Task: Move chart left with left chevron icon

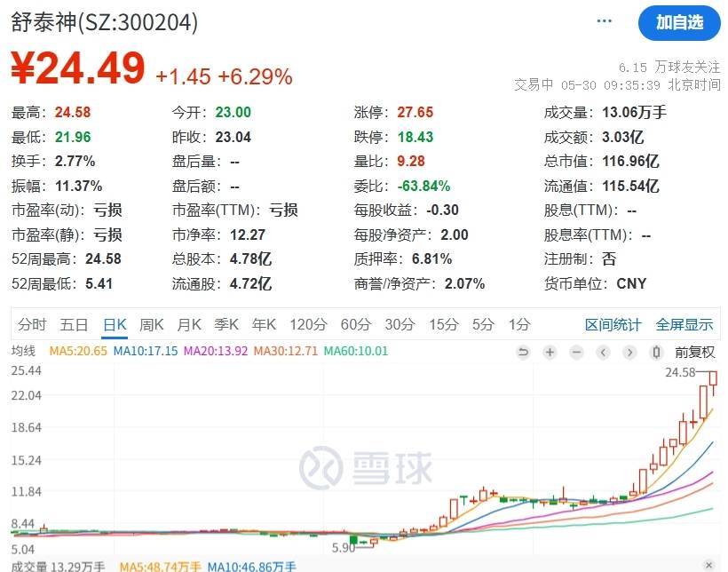Action: [x=603, y=353]
